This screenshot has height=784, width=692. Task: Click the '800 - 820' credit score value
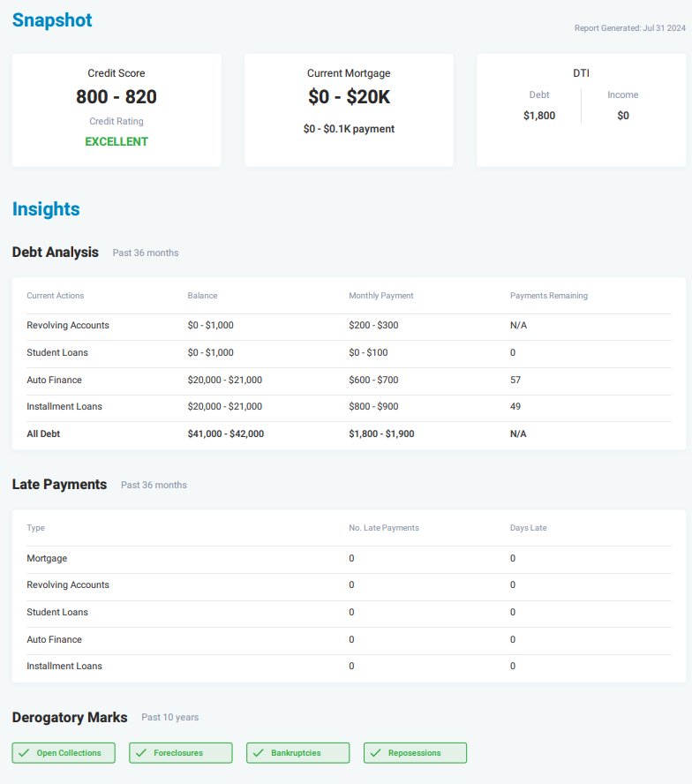click(x=117, y=96)
